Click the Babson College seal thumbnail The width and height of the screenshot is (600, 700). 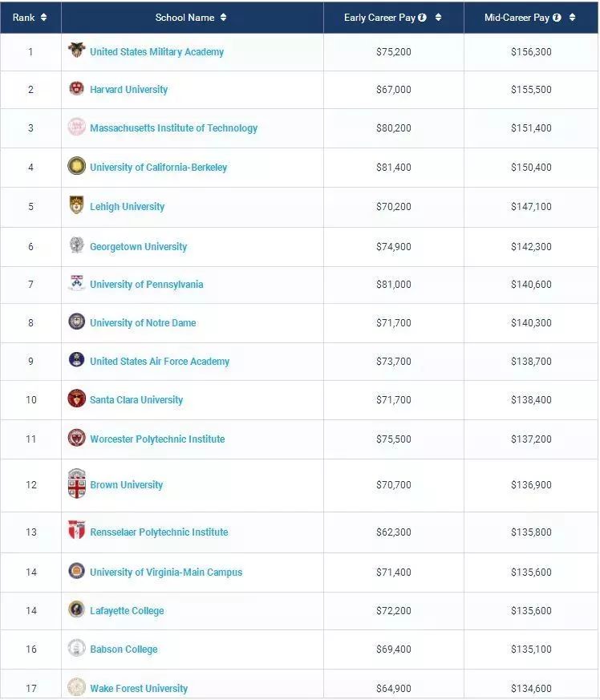tap(76, 648)
